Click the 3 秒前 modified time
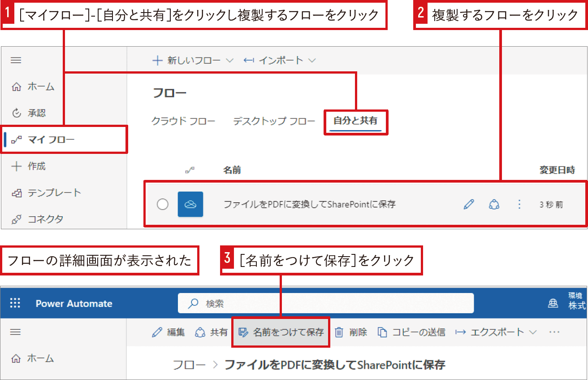Image resolution: width=588 pixels, height=380 pixels. [x=551, y=205]
